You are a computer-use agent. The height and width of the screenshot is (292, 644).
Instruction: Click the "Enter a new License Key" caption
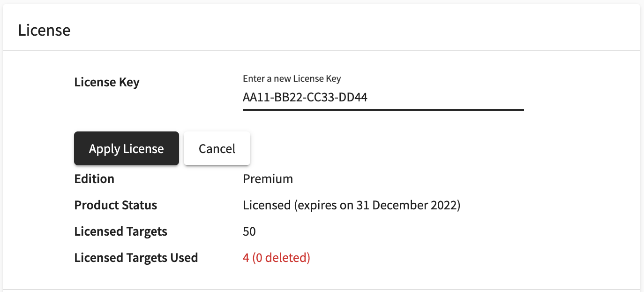295,78
